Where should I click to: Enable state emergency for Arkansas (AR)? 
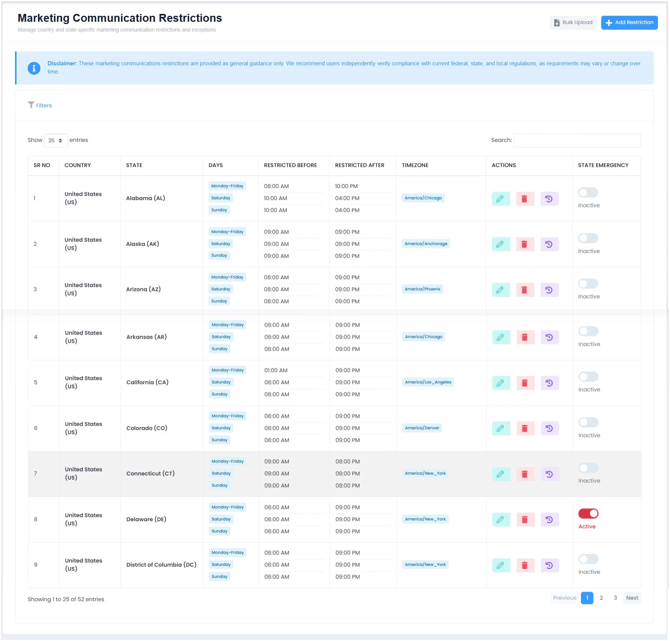(588, 331)
